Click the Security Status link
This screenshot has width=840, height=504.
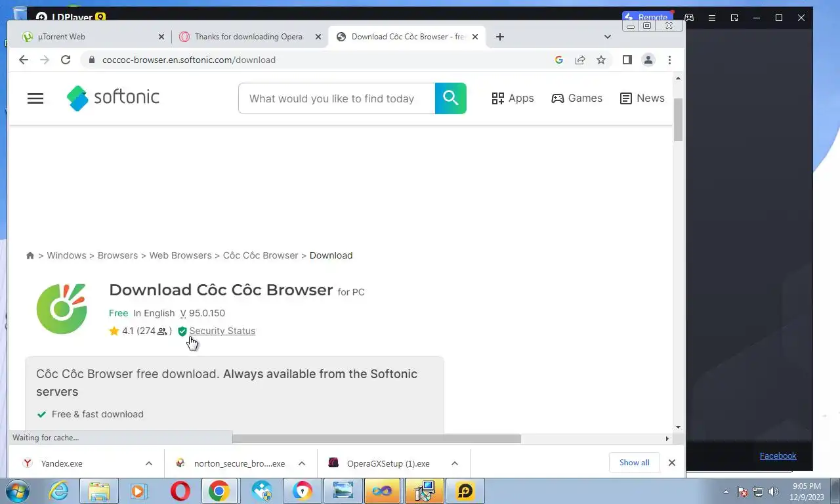click(x=222, y=331)
